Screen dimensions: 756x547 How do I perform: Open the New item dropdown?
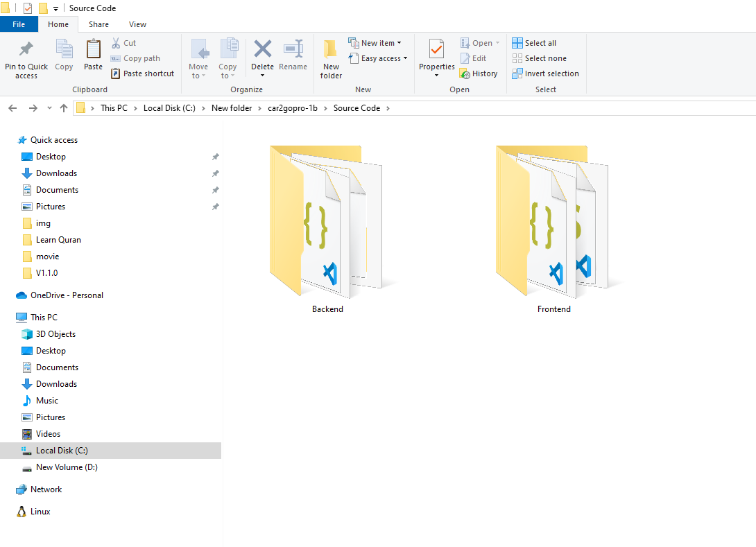coord(400,43)
